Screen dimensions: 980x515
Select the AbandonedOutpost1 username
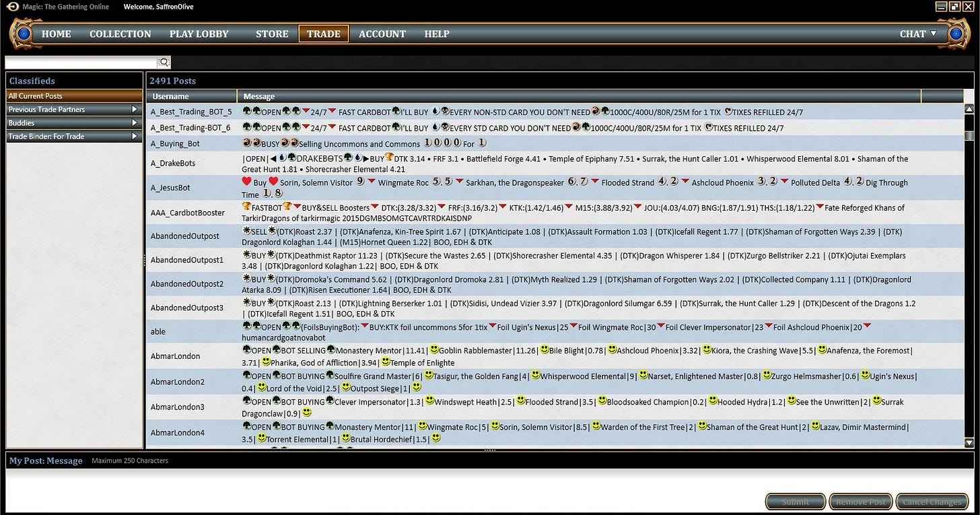click(187, 260)
